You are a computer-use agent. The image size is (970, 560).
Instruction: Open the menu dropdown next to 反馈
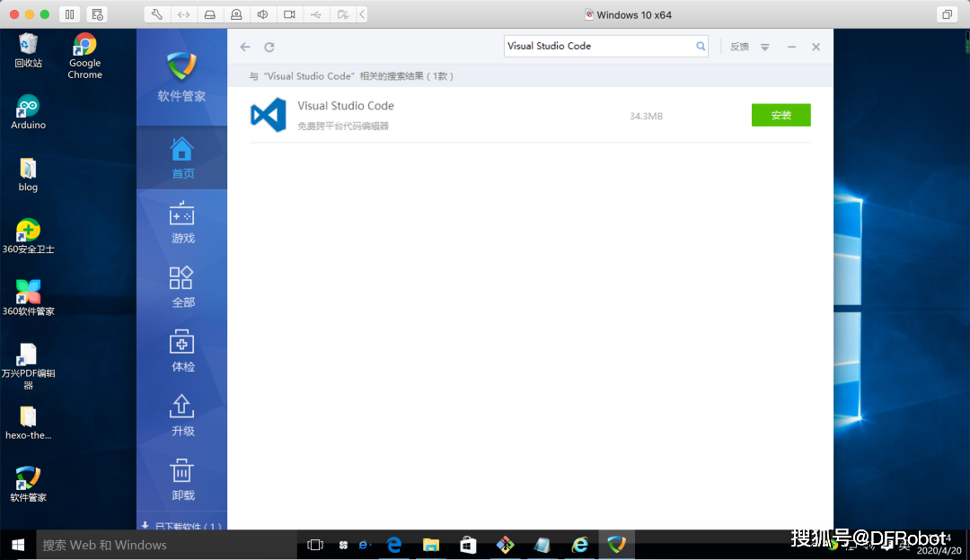coord(765,47)
